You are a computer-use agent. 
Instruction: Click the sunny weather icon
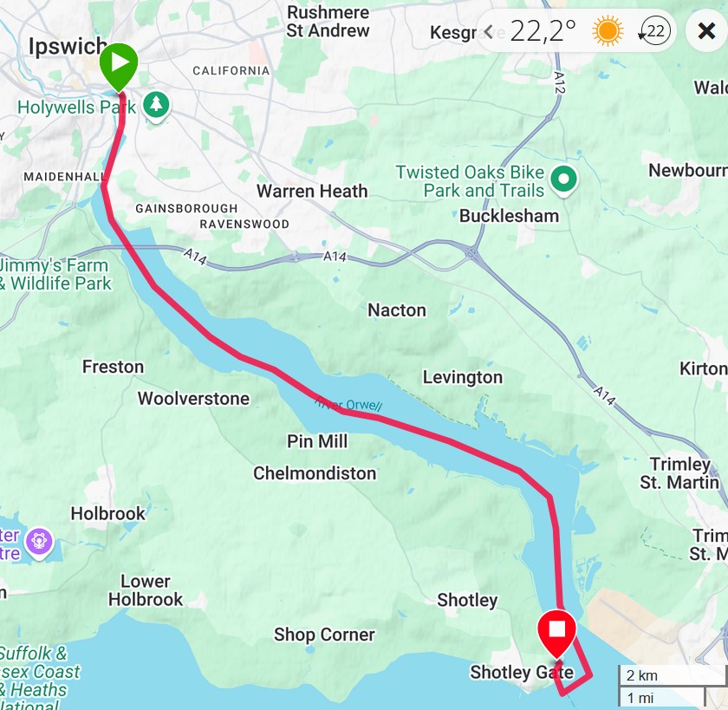coord(608,30)
